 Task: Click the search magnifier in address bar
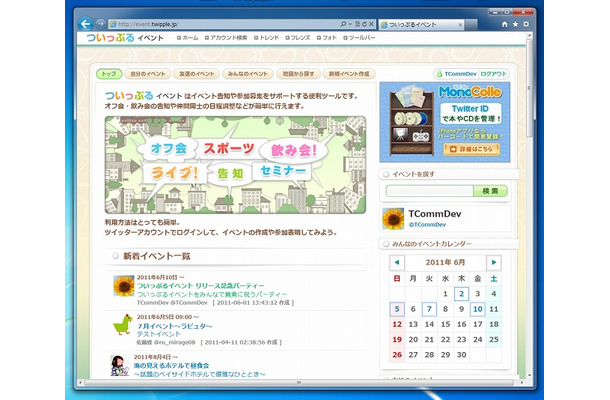point(343,24)
